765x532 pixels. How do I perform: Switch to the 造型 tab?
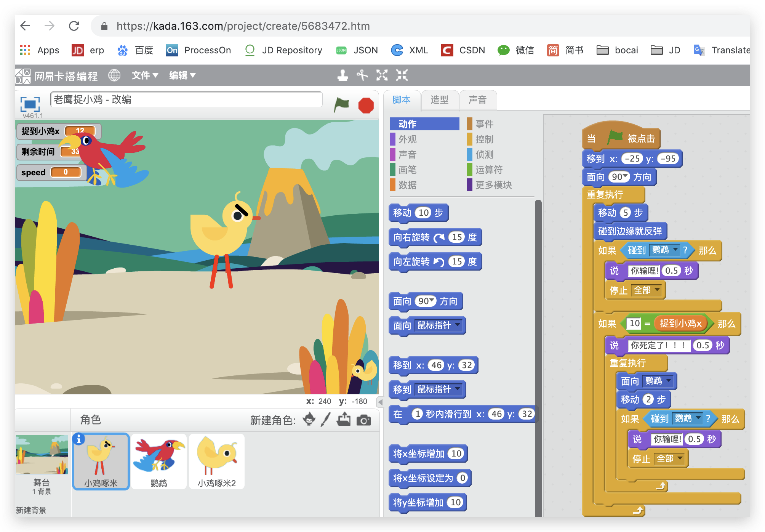[x=440, y=100]
